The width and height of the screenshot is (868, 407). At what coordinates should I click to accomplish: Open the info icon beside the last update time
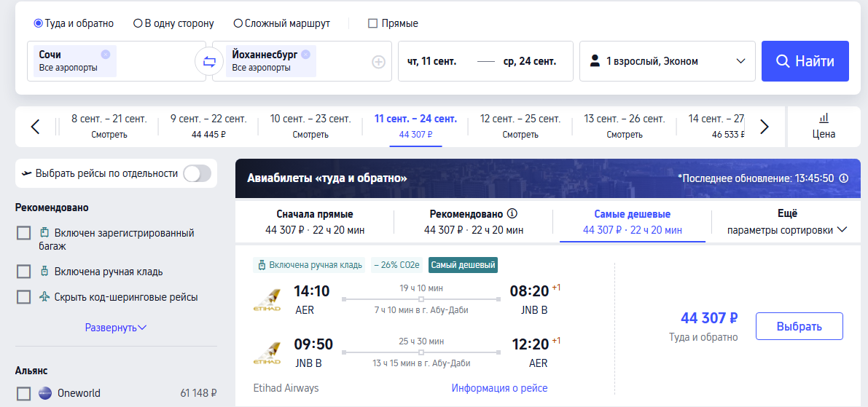click(x=844, y=178)
